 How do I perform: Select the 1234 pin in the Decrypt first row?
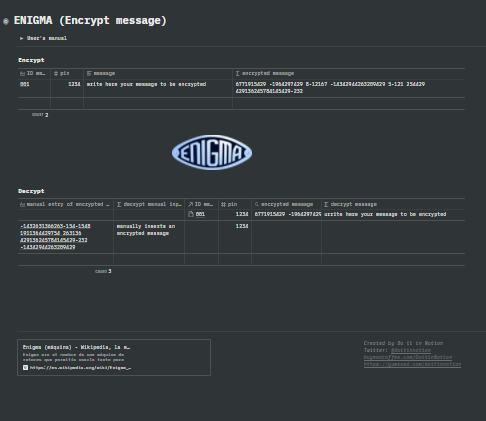click(235, 215)
